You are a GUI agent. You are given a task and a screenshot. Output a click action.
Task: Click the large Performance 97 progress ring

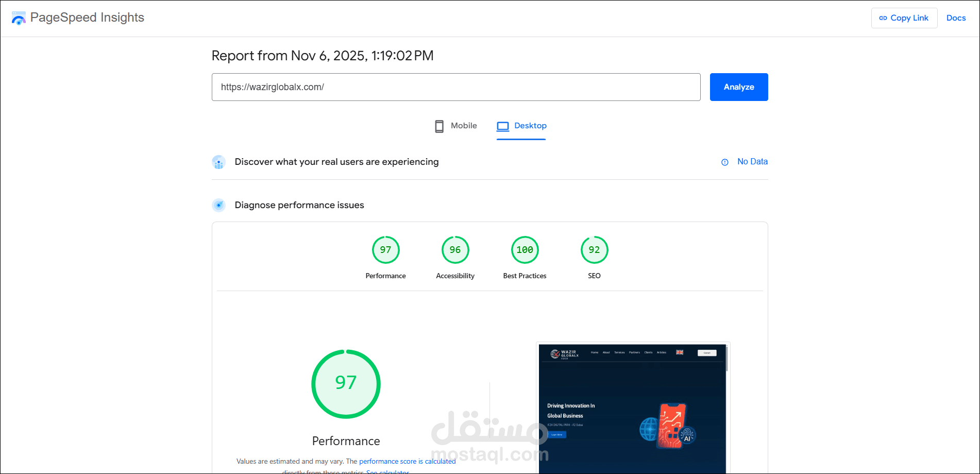[x=346, y=384]
